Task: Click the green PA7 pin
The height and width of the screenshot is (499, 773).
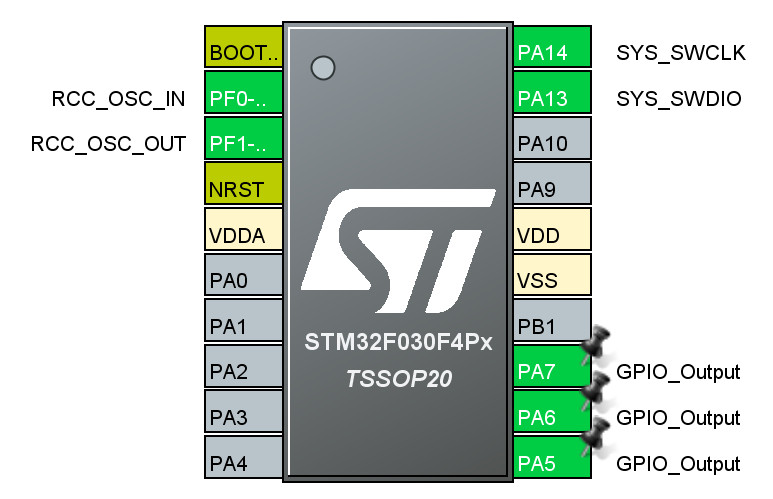Action: click(552, 366)
